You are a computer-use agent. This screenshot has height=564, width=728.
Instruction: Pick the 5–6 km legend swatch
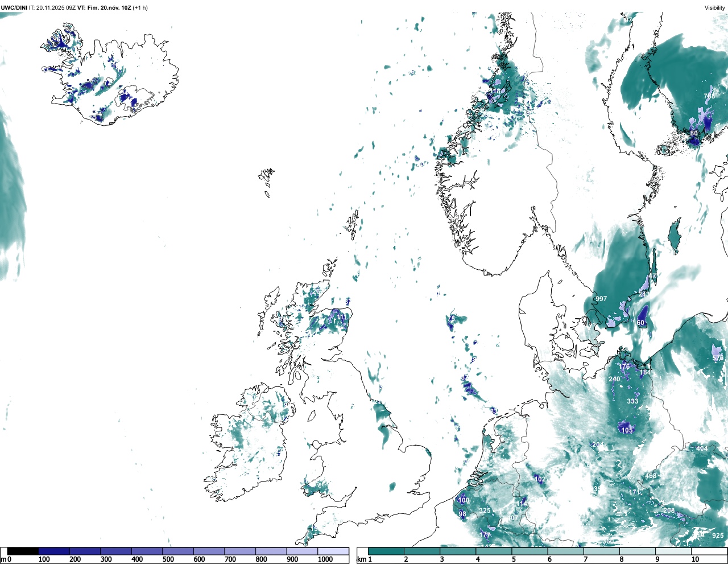click(x=530, y=551)
